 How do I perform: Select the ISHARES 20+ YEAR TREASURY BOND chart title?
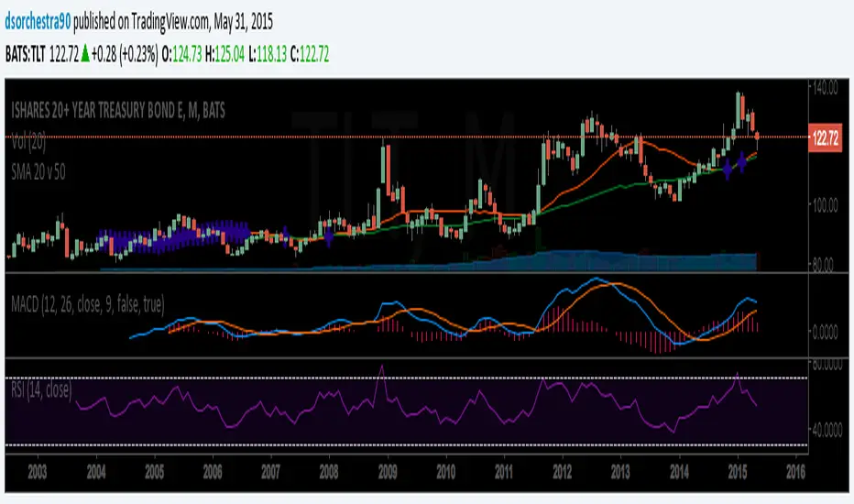(x=118, y=111)
